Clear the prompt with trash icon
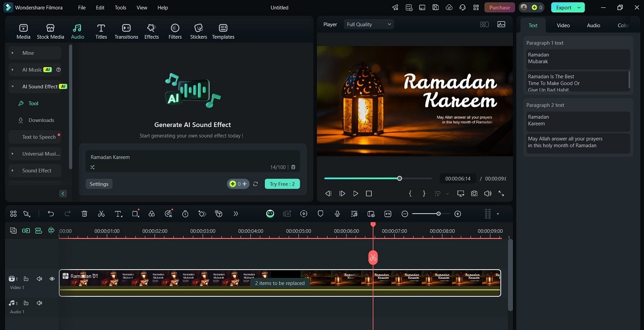 (x=293, y=168)
